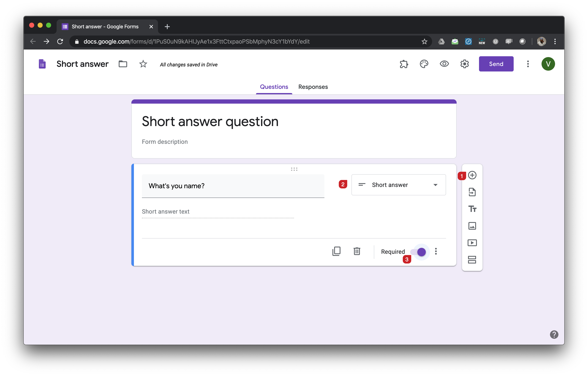Click the eye preview toggle icon

pos(444,64)
